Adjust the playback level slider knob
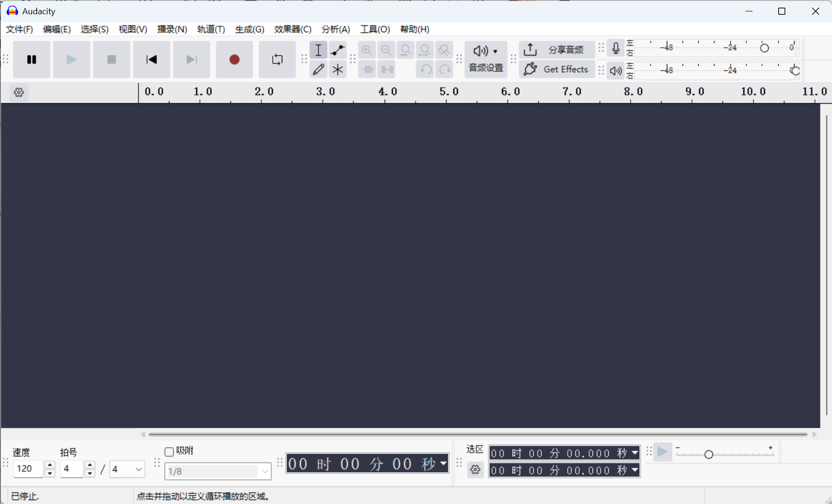832x504 pixels. tap(795, 71)
